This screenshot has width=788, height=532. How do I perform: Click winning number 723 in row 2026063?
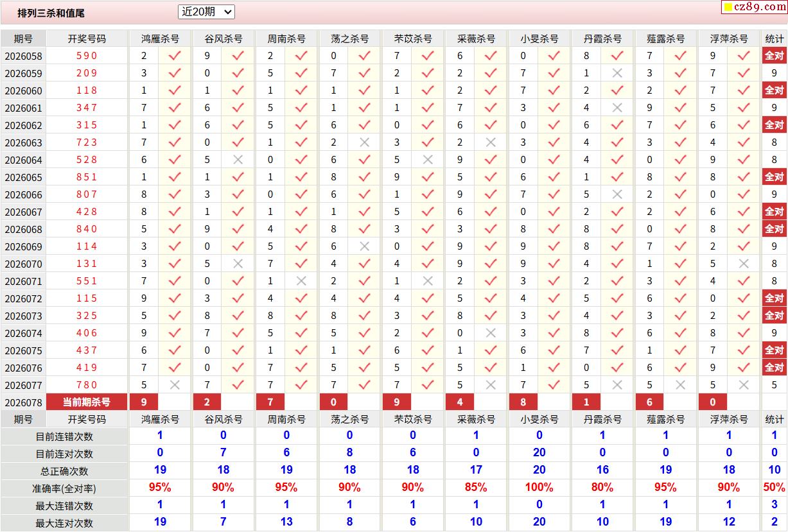tap(87, 142)
